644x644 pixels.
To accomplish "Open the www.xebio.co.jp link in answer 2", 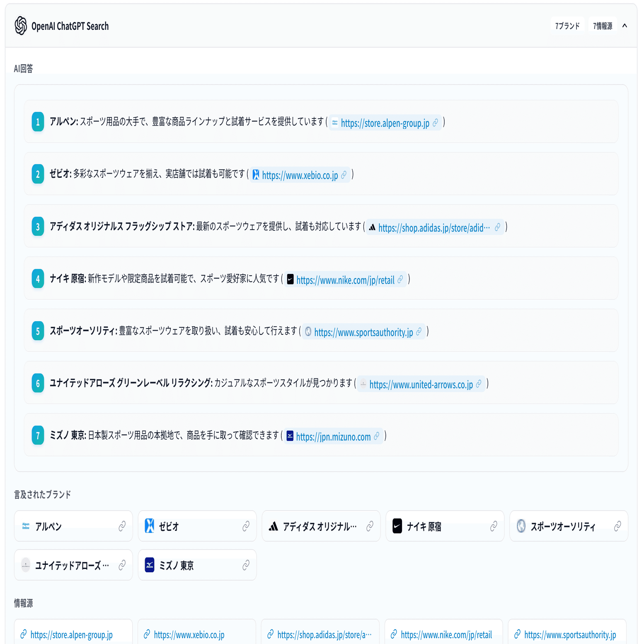I will click(300, 175).
